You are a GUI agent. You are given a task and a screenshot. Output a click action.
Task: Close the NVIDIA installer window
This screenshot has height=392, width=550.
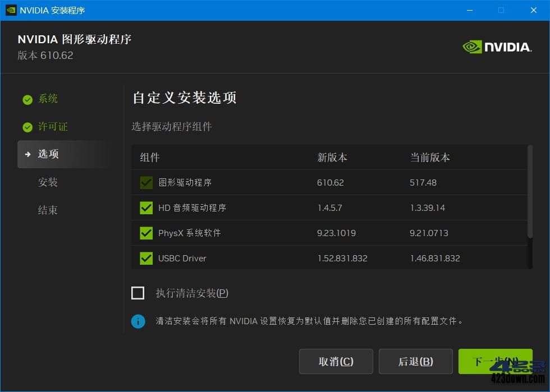tap(534, 10)
